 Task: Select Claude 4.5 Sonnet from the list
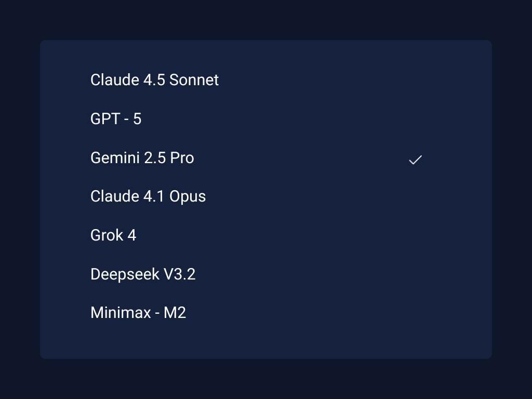(154, 80)
